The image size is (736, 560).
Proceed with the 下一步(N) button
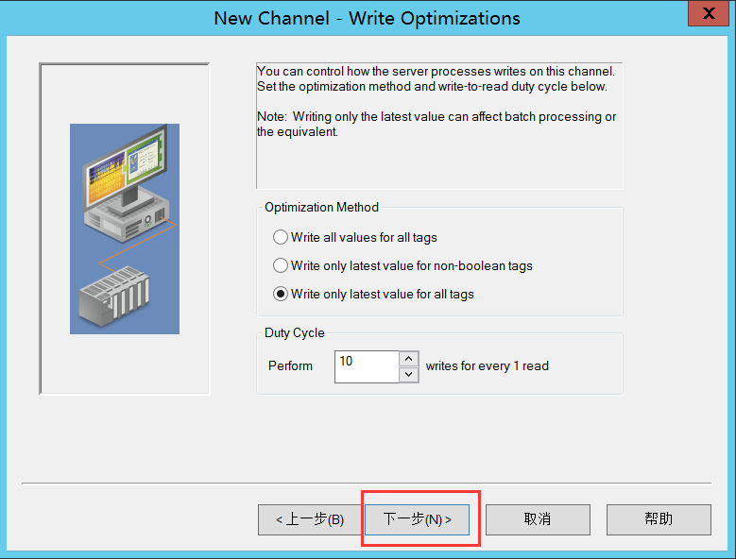pyautogui.click(x=417, y=519)
